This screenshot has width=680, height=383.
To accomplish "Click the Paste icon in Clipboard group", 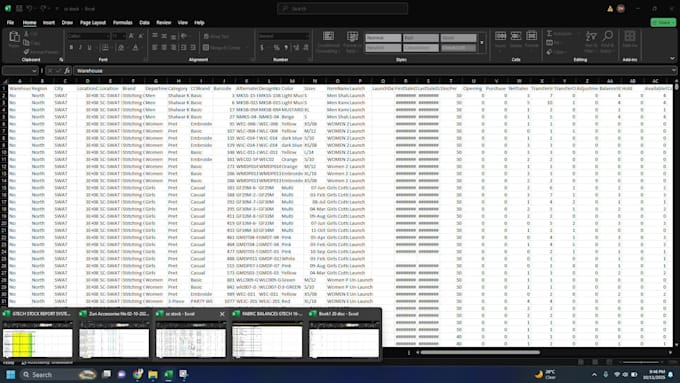I will [14, 37].
